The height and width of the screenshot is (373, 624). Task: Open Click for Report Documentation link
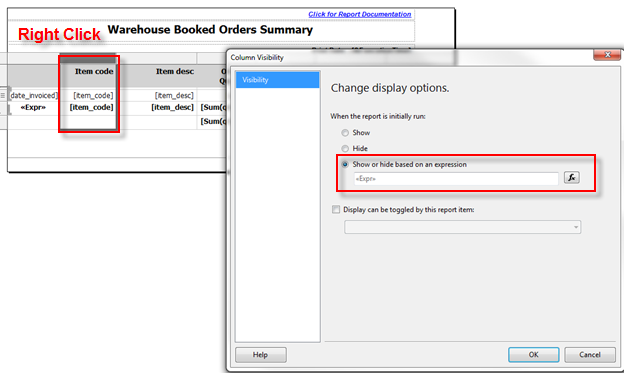coord(360,14)
